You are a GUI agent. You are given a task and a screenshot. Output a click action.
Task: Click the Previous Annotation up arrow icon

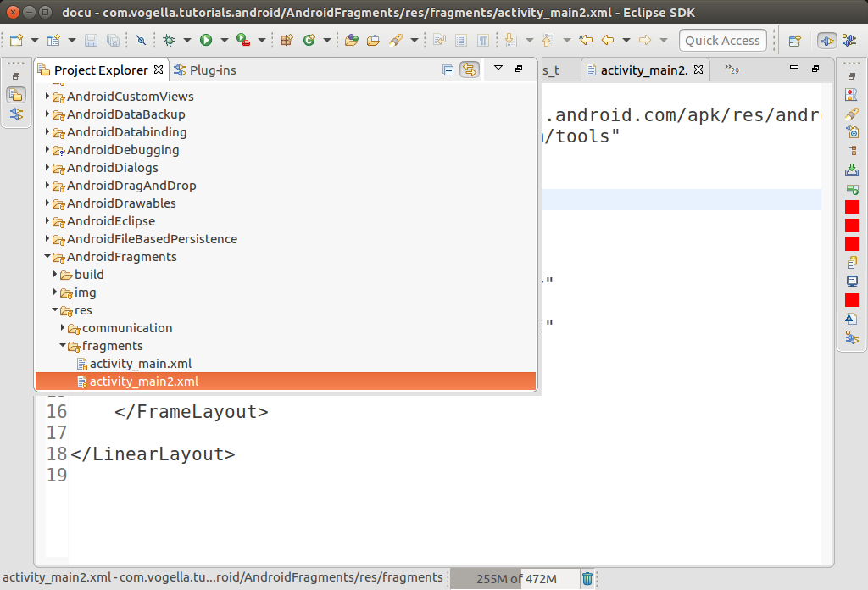click(x=548, y=40)
